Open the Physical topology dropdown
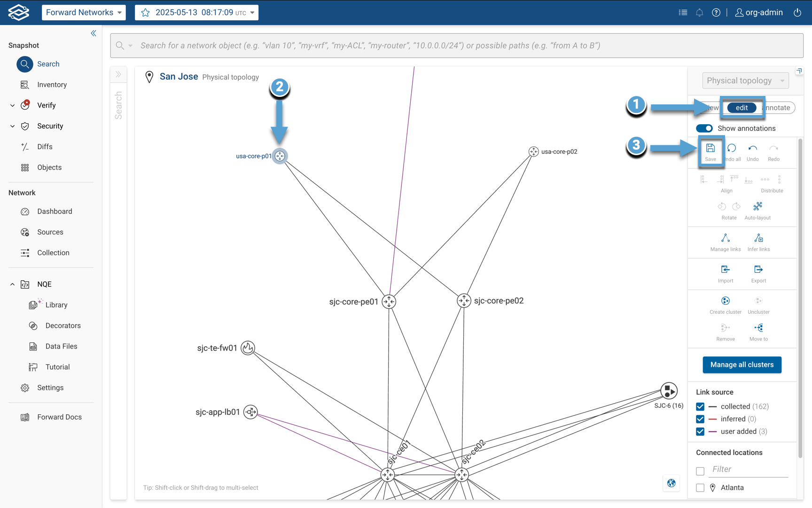This screenshot has width=812, height=508. [x=745, y=80]
